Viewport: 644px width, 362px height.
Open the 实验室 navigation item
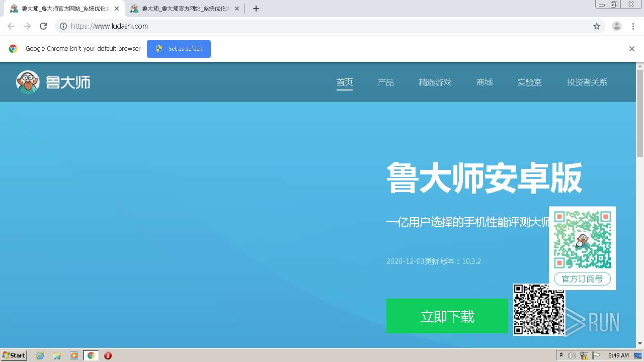pyautogui.click(x=530, y=82)
